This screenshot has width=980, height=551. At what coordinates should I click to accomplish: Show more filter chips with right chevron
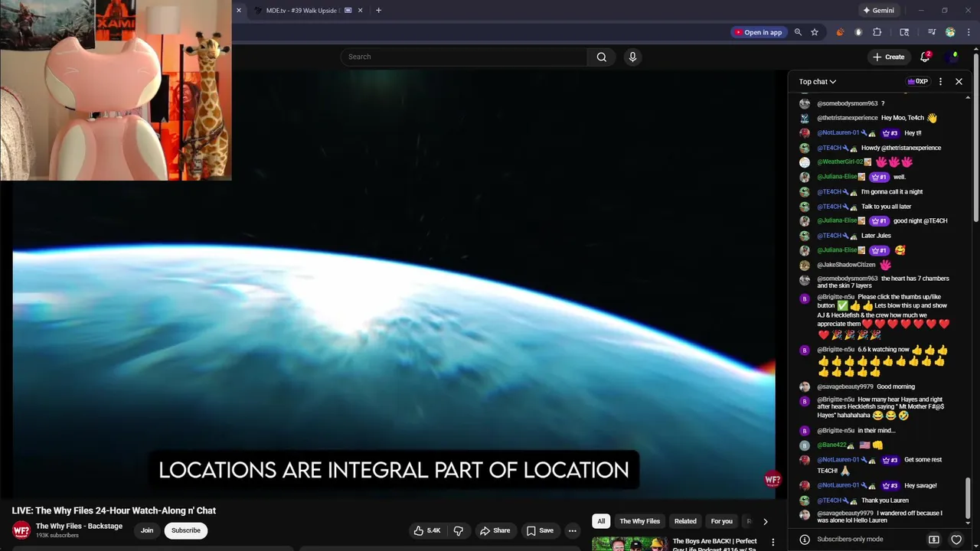(x=765, y=521)
